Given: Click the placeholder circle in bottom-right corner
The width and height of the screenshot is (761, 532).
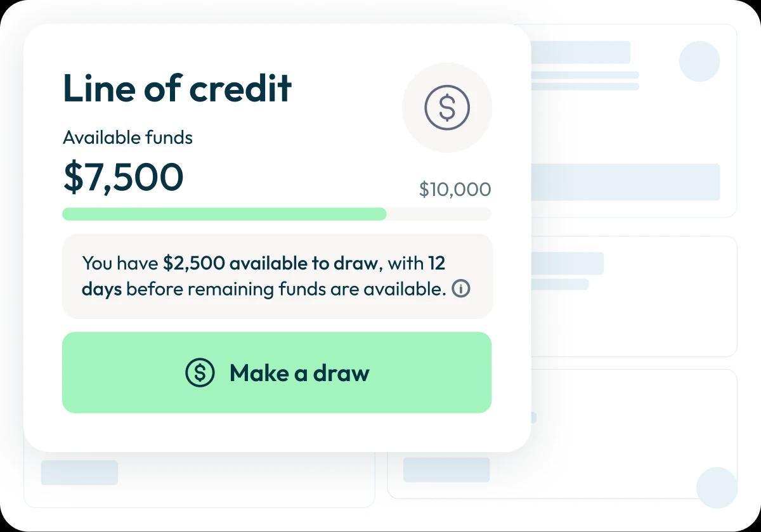Looking at the screenshot, I should (717, 488).
